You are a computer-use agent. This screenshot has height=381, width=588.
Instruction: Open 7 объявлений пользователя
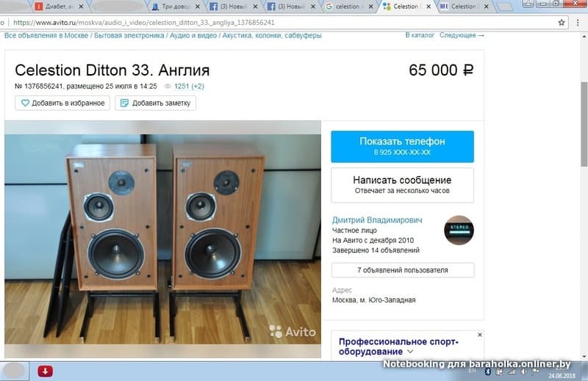403,270
